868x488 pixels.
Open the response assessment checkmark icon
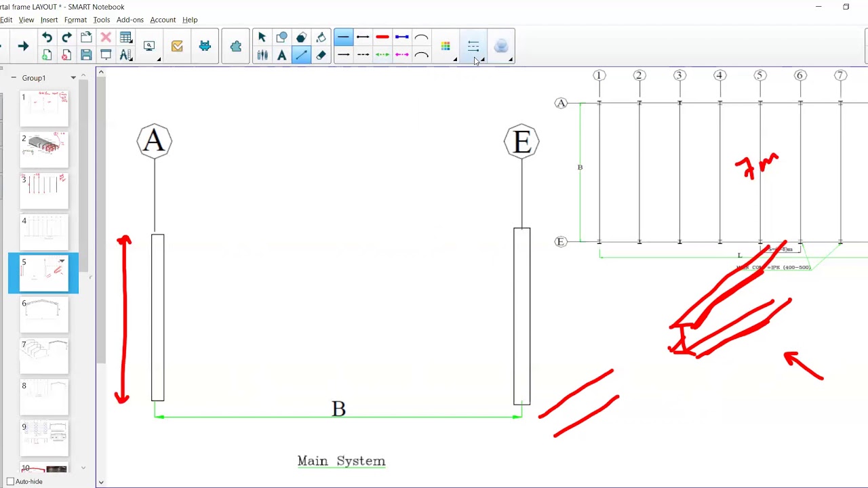[x=177, y=46]
